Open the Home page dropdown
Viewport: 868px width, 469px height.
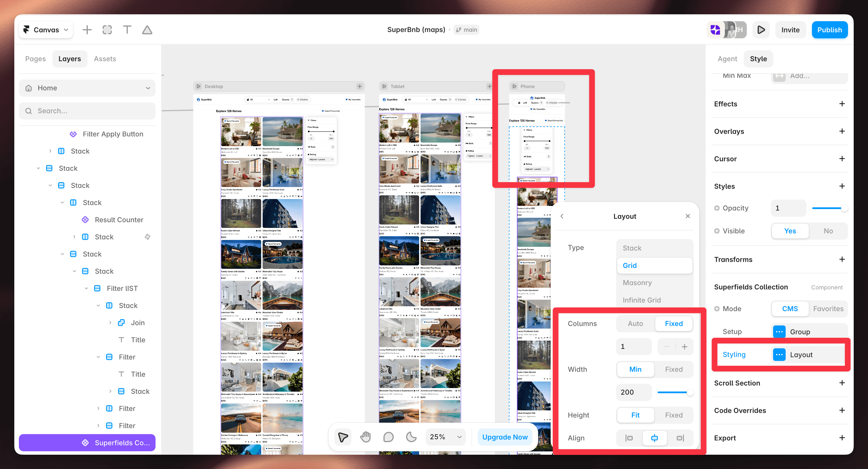coord(87,88)
